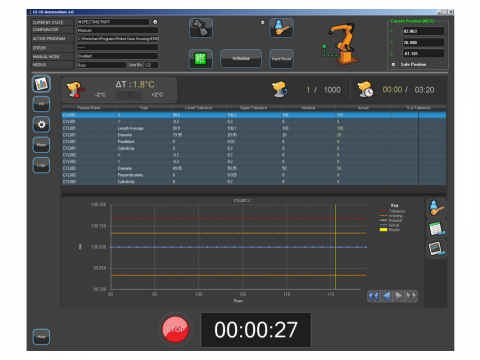Image resolution: width=480 pixels, height=360 pixels.
Task: Click the 03:20 cycle time value
Action: (x=424, y=90)
